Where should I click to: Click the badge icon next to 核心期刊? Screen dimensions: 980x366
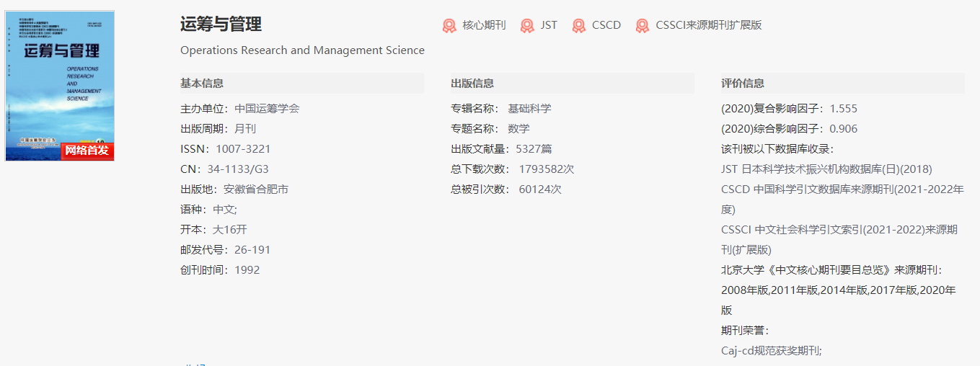(x=449, y=25)
